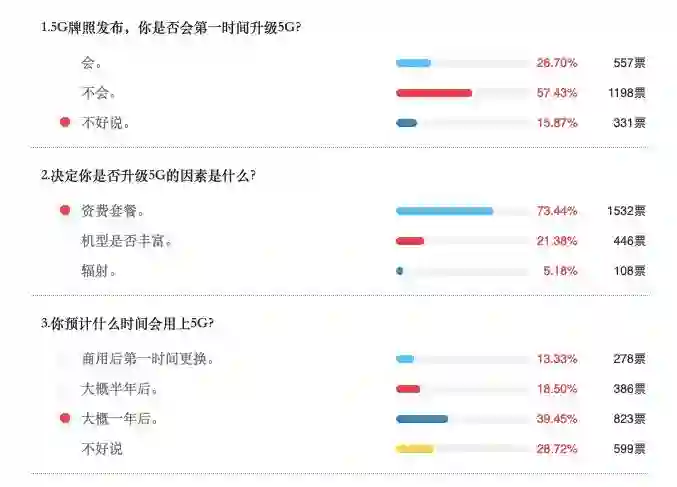Click question 3 title 你预计什么时间会用上5G
677x487 pixels.
[127, 323]
